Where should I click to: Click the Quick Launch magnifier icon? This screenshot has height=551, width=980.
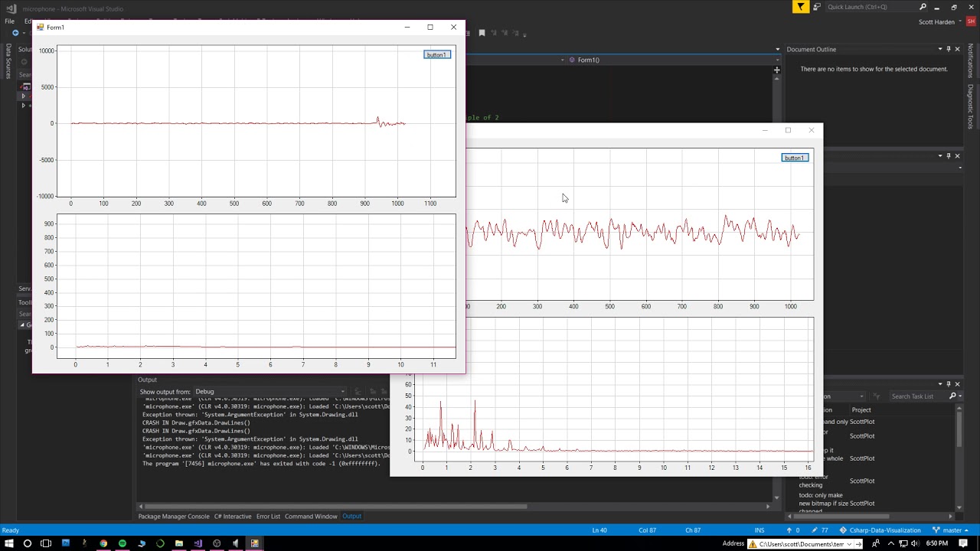tap(923, 7)
